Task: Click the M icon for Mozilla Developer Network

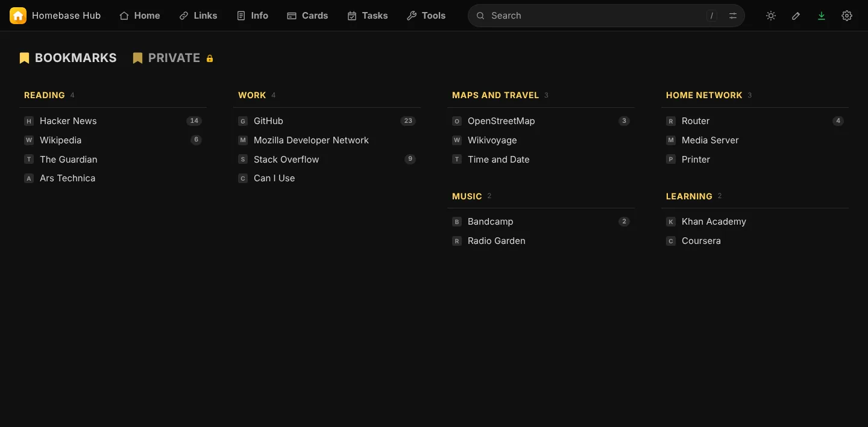Action: tap(243, 140)
